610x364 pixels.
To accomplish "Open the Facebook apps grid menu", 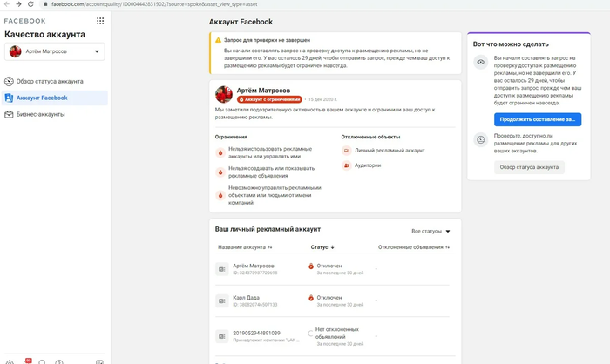I will 99,20.
